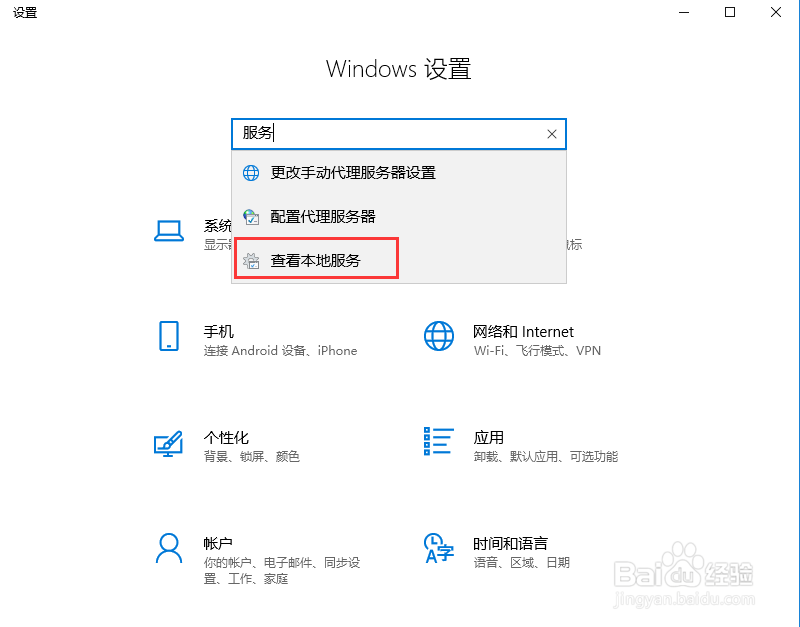The image size is (800, 627).
Task: Open the 帐户 person icon
Action: 169,548
